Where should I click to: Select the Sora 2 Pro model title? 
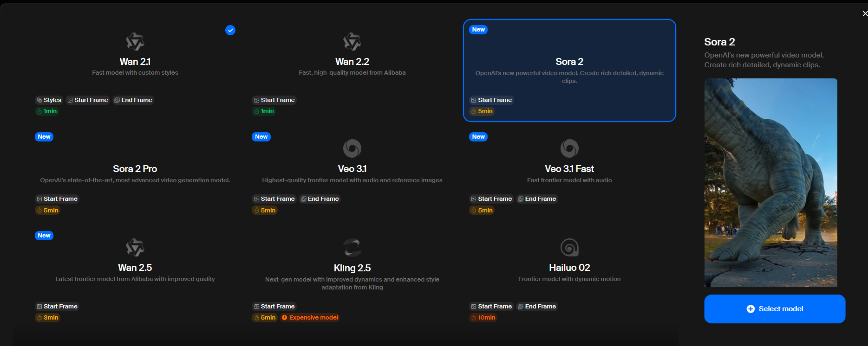click(135, 169)
